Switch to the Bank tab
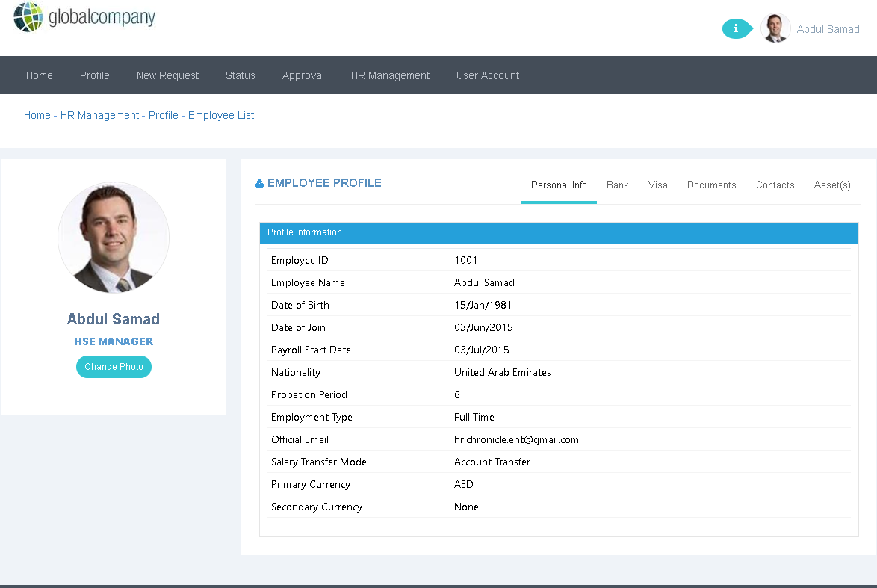Image resolution: width=877 pixels, height=588 pixels. (x=617, y=185)
